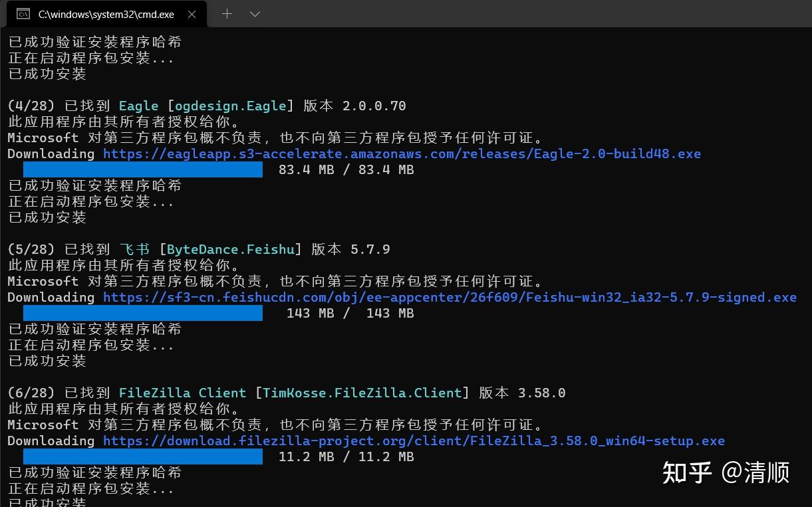
Task: Expand the new tab profile dropdown
Action: (x=255, y=13)
